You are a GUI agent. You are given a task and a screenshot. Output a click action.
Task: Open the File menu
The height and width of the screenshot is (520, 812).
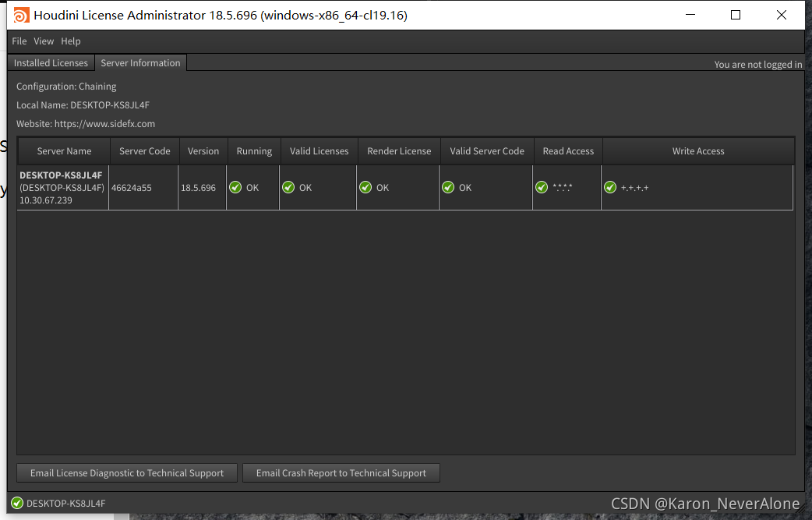[x=19, y=41]
